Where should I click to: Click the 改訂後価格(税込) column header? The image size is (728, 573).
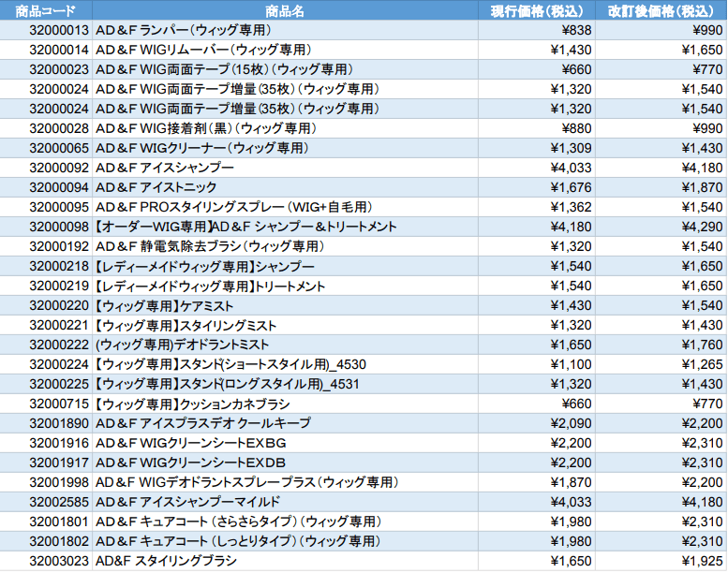(x=661, y=10)
